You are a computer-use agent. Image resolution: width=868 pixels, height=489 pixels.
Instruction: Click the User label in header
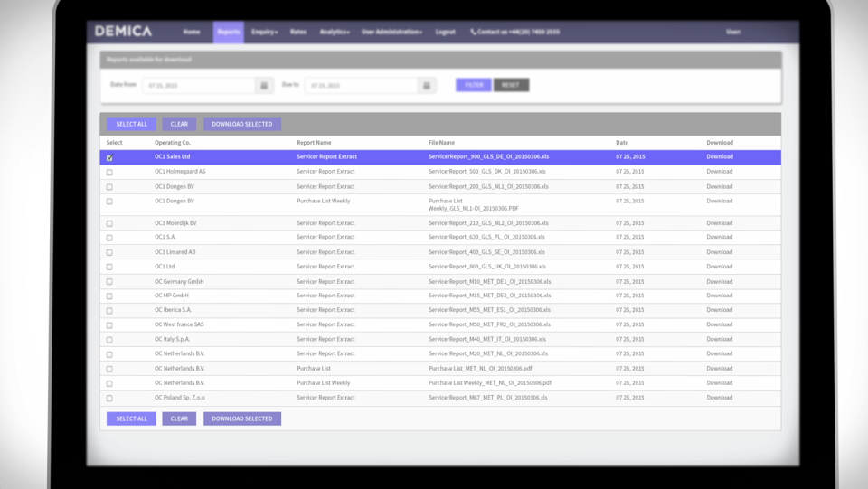click(733, 32)
